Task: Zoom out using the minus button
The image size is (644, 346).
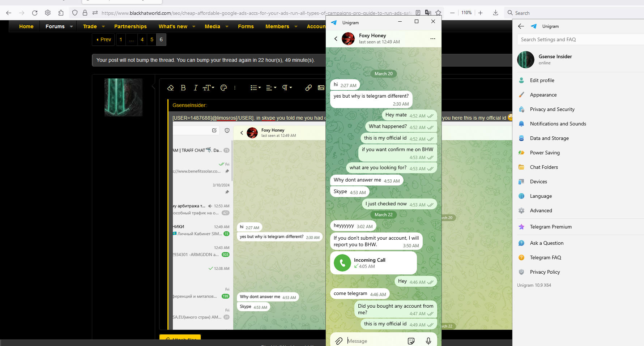Action: coord(452,13)
